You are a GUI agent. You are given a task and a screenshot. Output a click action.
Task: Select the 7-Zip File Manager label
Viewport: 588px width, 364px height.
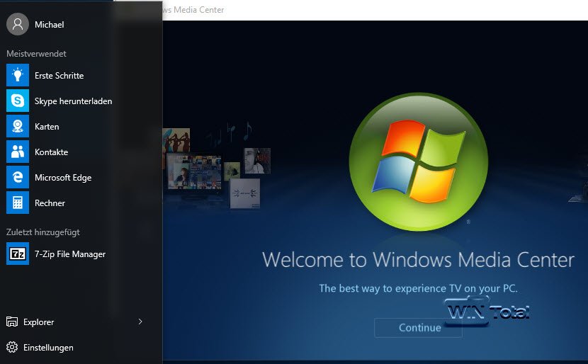(70, 254)
